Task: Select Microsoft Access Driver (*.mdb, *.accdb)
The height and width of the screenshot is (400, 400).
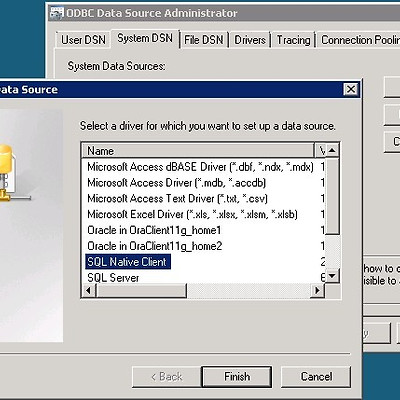Action: [203, 183]
